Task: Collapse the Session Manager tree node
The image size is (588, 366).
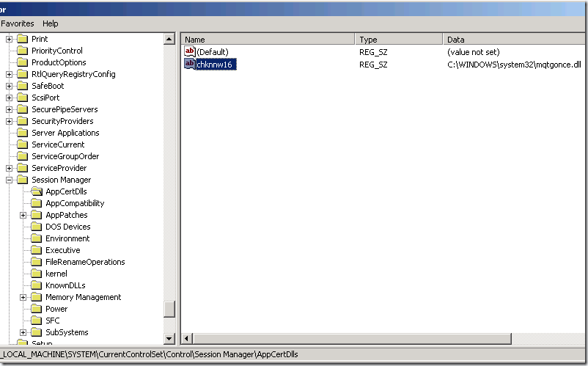Action: coord(10,180)
